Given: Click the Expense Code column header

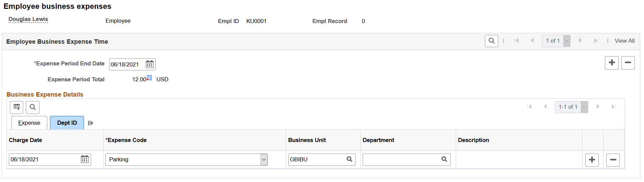Looking at the screenshot, I should point(126,140).
